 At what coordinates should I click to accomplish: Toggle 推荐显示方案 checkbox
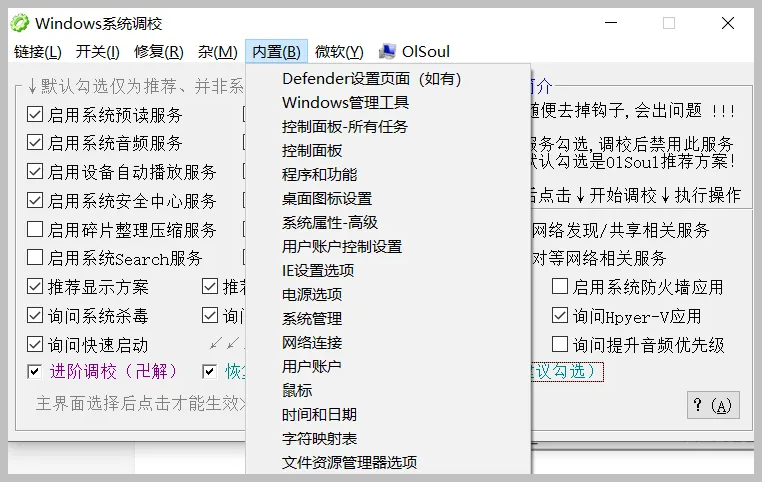click(x=35, y=287)
